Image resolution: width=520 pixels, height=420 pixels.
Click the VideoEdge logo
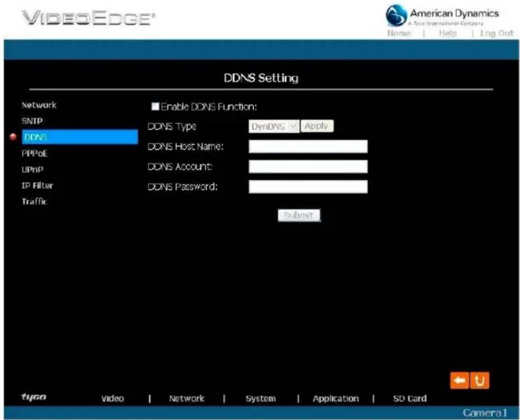point(89,18)
